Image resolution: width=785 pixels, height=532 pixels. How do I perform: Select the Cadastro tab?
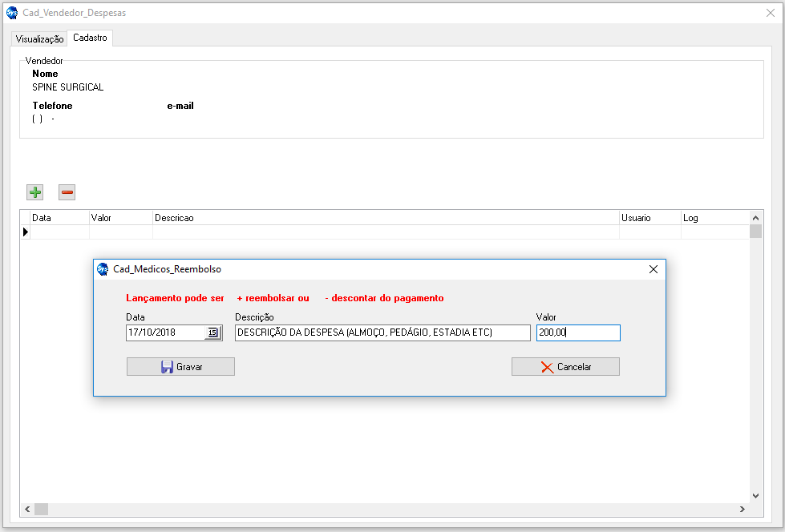point(90,38)
